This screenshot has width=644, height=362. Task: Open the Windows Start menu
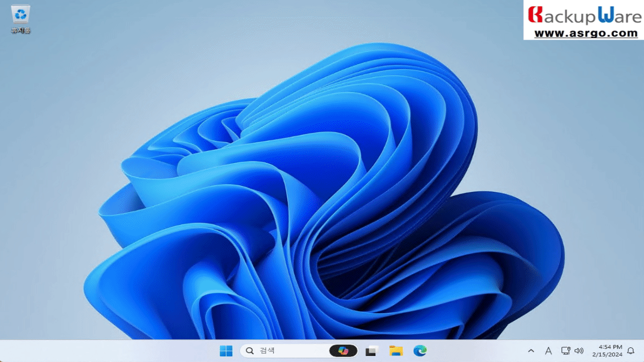click(x=226, y=351)
